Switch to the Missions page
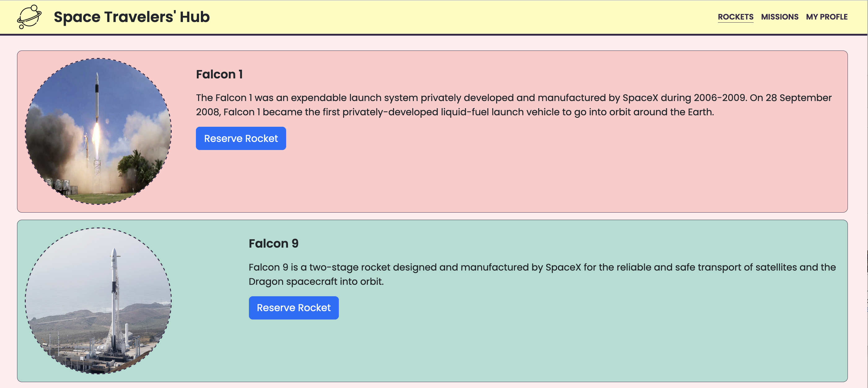Screen dimensions: 868x388 tap(779, 17)
